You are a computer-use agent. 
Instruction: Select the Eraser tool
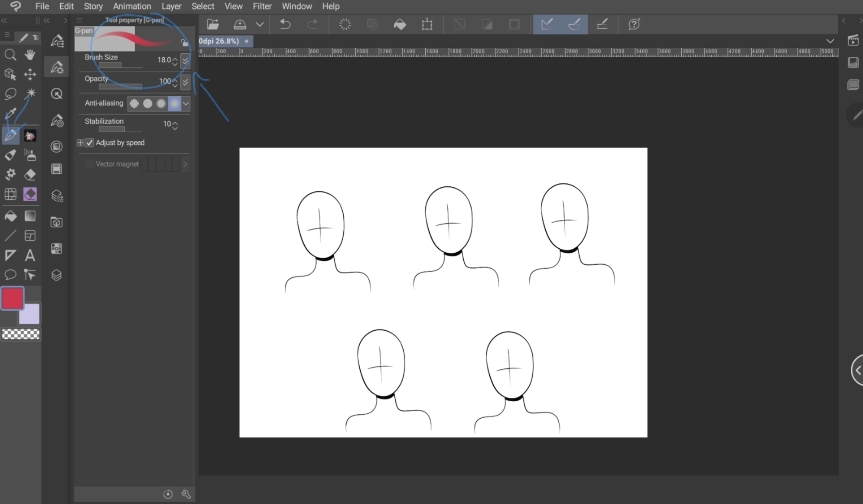(30, 175)
